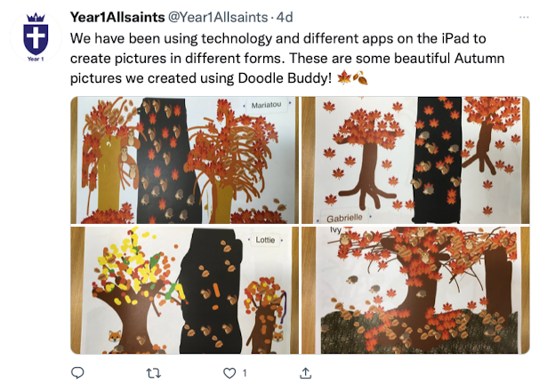Open the Year1Allsaints display name profile
Viewport: 547px width, 392px height.
[117, 17]
